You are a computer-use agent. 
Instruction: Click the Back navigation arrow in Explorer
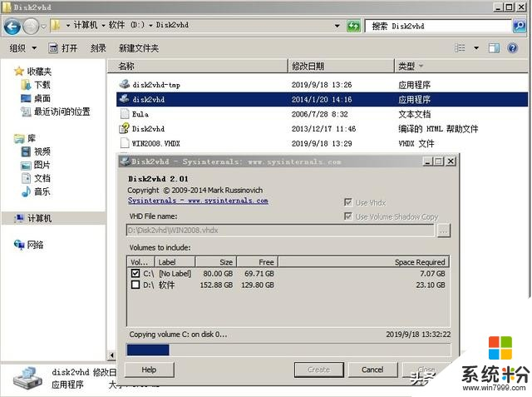[12, 27]
